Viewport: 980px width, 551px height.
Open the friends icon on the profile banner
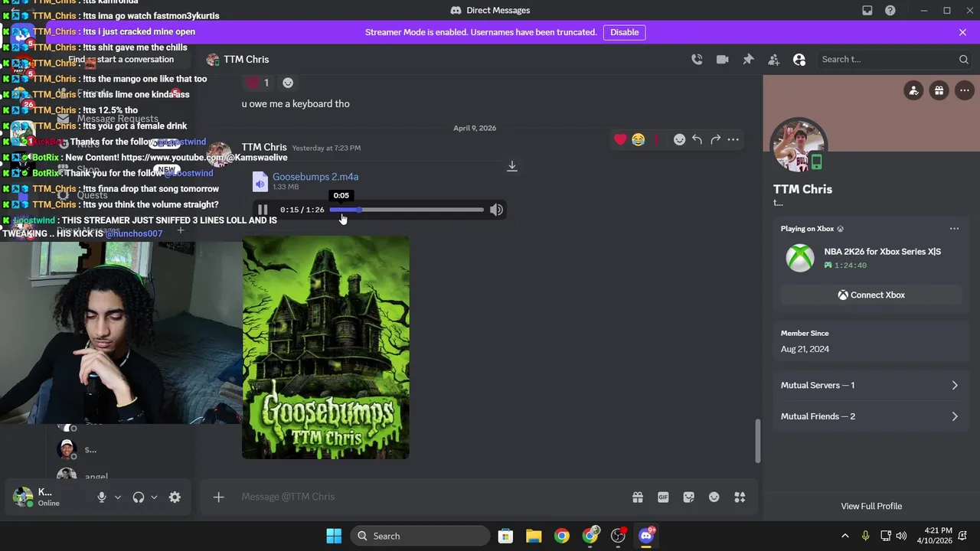913,90
